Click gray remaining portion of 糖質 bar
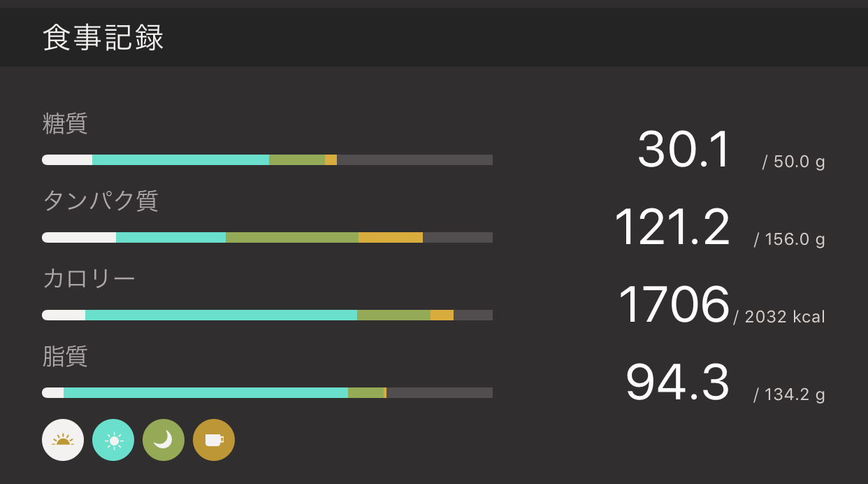868x484 pixels. tap(414, 160)
